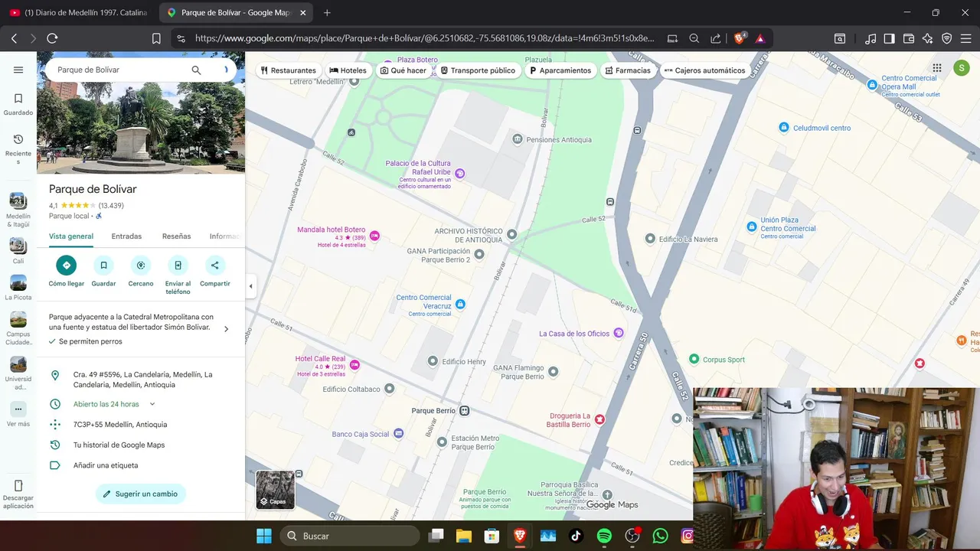
Task: Click the Cómo llegar directions icon
Action: [67, 266]
